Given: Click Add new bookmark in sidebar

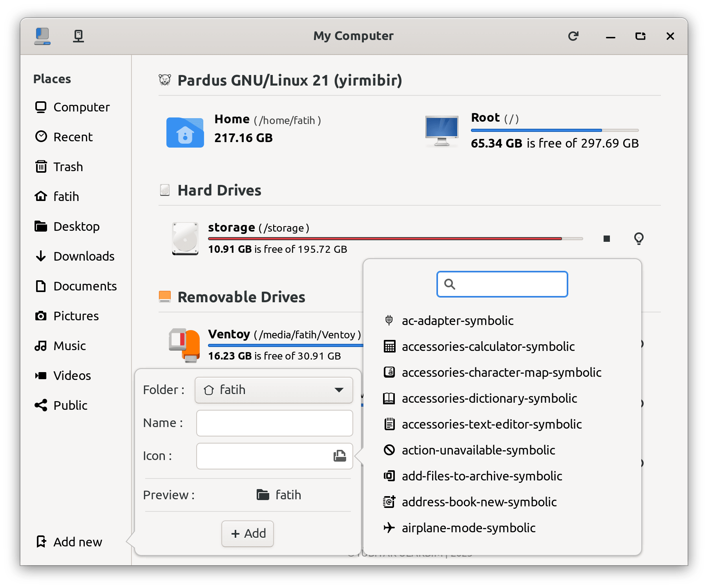Looking at the screenshot, I should [x=69, y=542].
